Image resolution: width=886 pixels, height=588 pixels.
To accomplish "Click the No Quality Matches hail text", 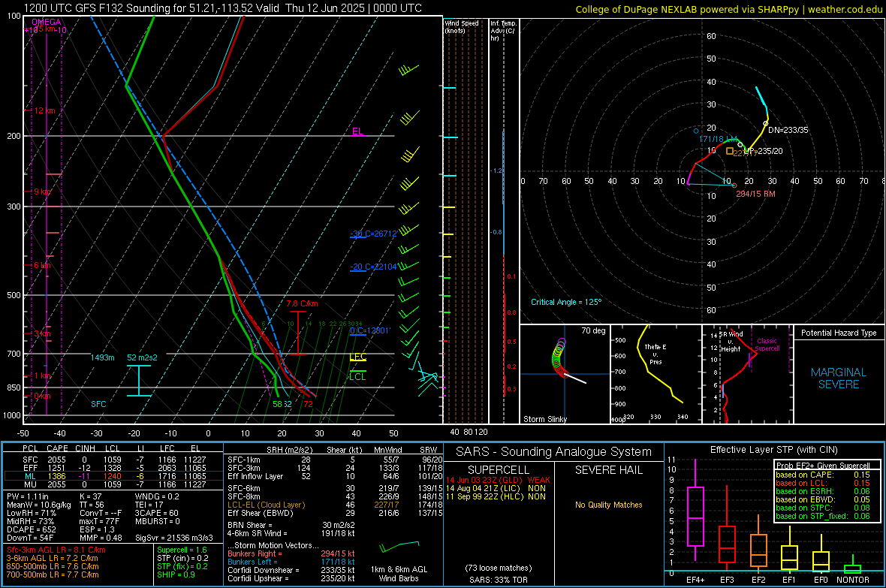I will pos(608,505).
